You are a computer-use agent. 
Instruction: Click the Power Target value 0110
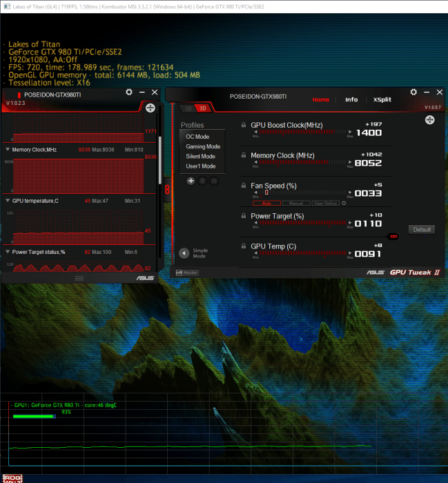[368, 224]
